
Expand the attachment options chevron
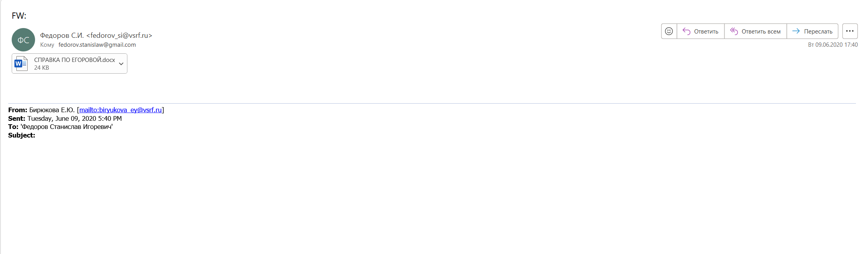pos(121,64)
